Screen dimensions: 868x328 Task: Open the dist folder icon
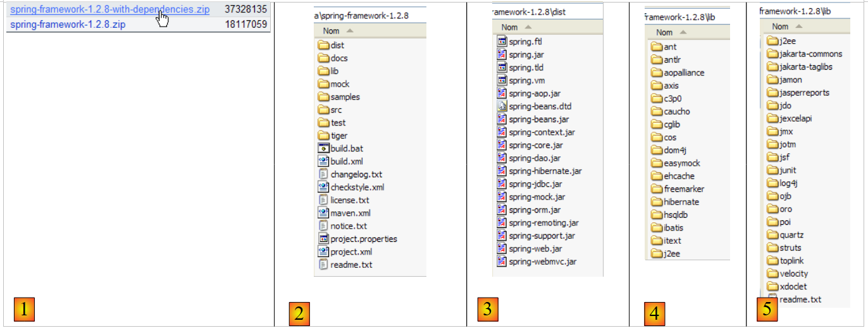pos(323,46)
